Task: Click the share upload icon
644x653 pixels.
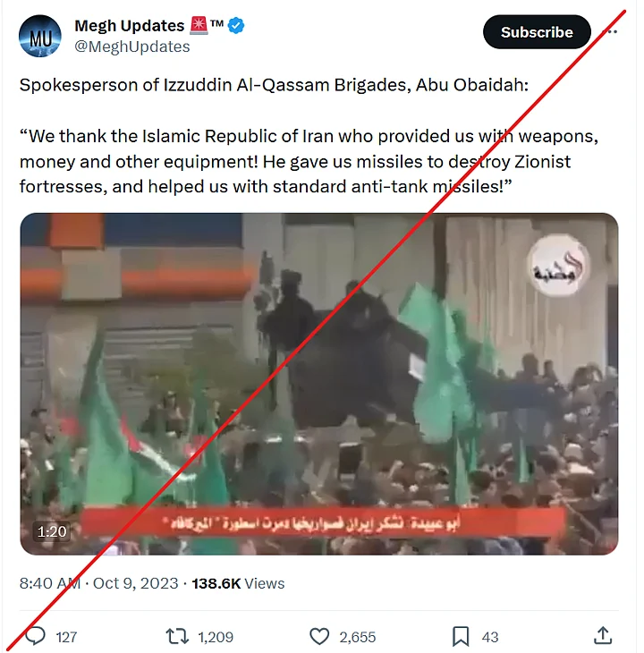Action: 603,636
